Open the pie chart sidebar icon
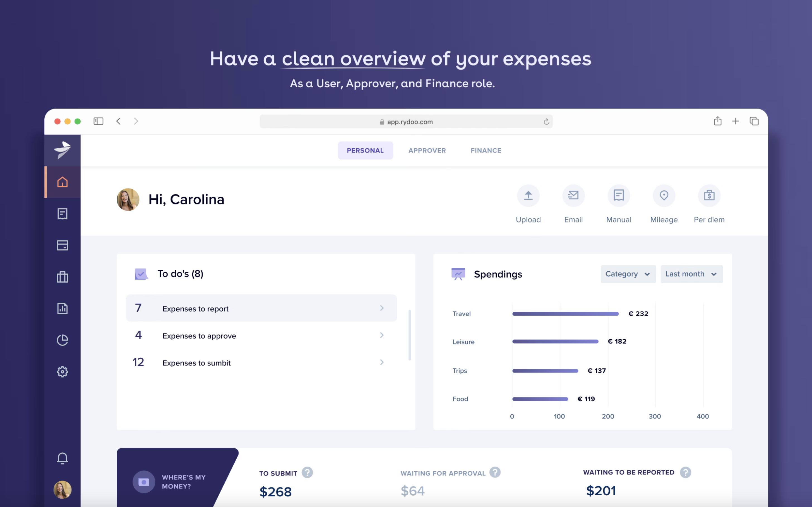The height and width of the screenshot is (507, 812). [x=63, y=340]
